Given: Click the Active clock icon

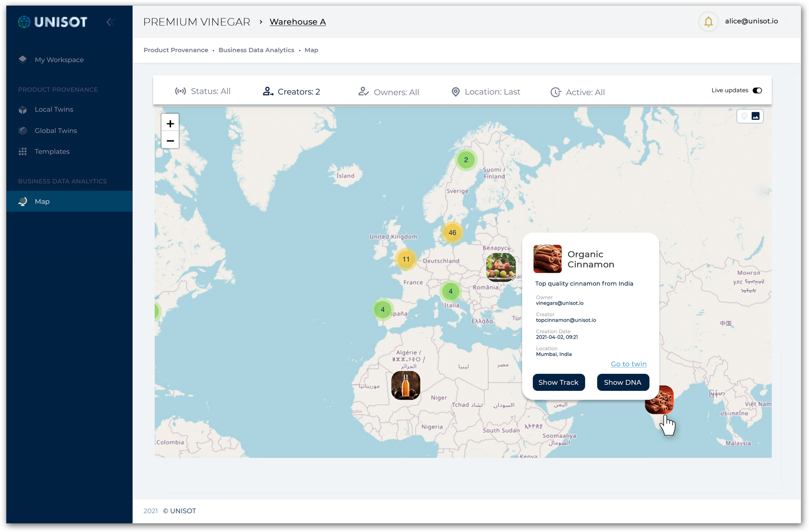Looking at the screenshot, I should (x=556, y=92).
